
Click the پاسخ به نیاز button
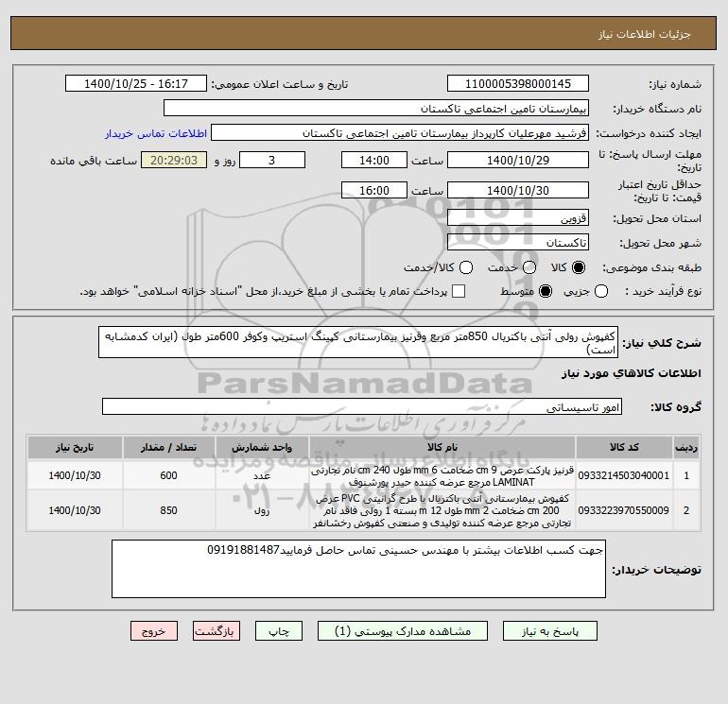(x=550, y=631)
